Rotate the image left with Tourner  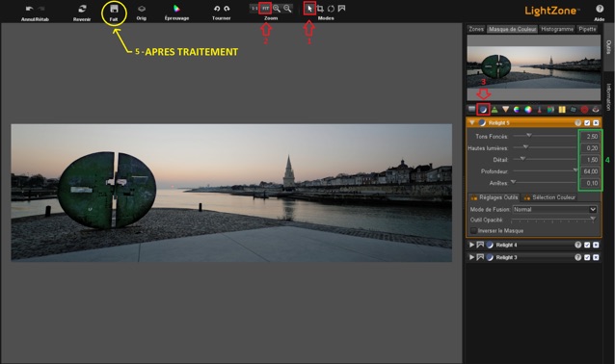[217, 9]
